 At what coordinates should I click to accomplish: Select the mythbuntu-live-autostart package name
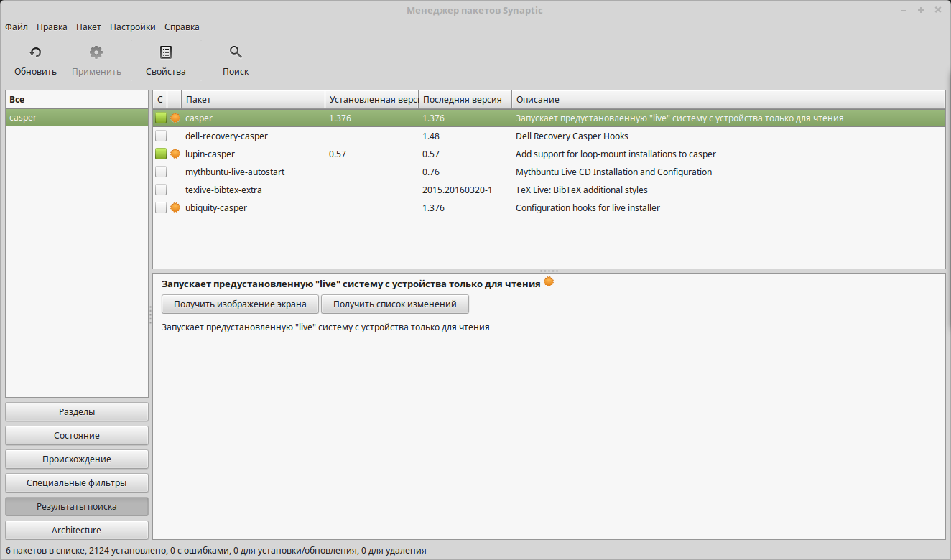click(235, 172)
